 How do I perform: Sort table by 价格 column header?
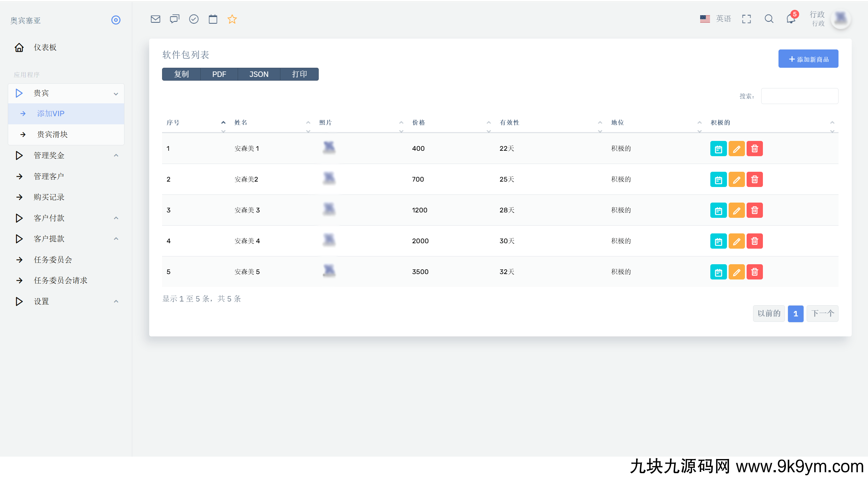click(x=418, y=123)
